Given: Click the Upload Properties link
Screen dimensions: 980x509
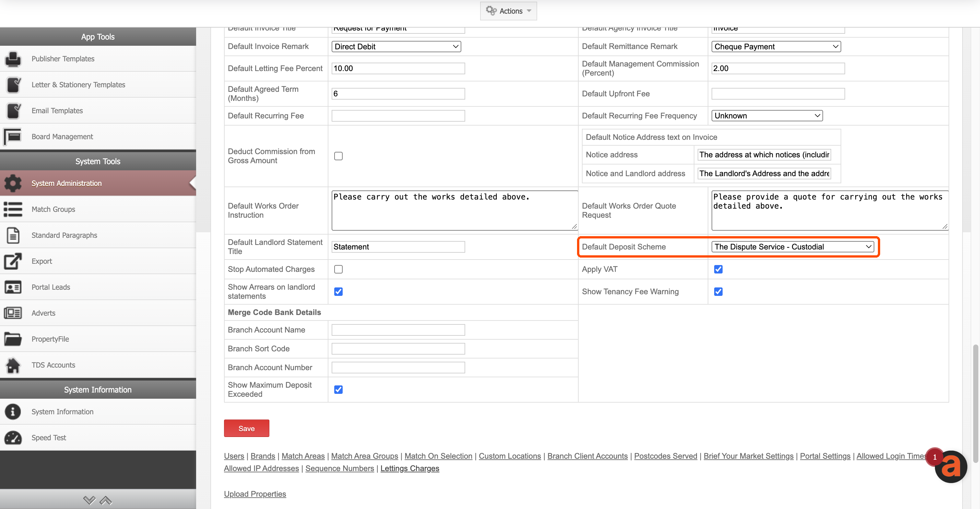Looking at the screenshot, I should point(255,494).
